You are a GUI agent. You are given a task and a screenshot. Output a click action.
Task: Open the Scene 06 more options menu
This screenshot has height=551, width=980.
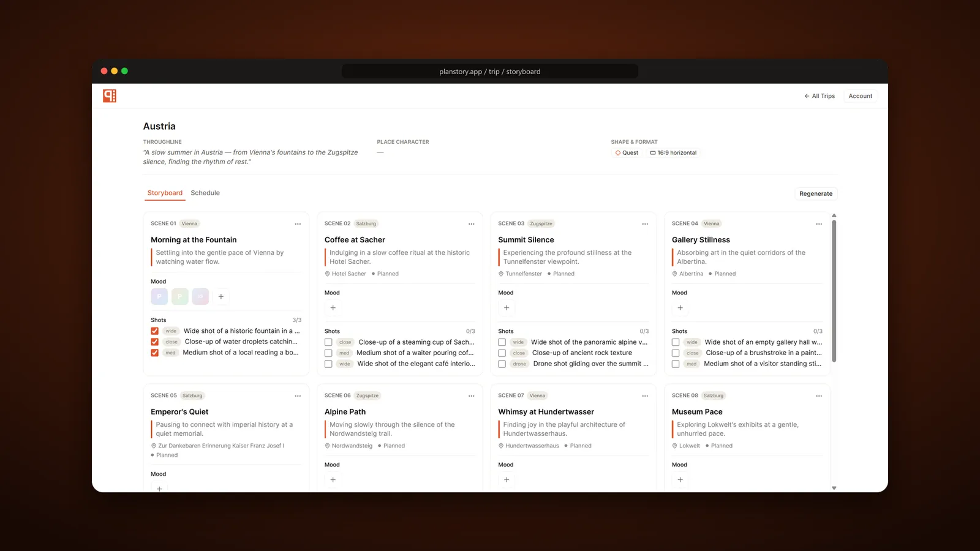(472, 396)
